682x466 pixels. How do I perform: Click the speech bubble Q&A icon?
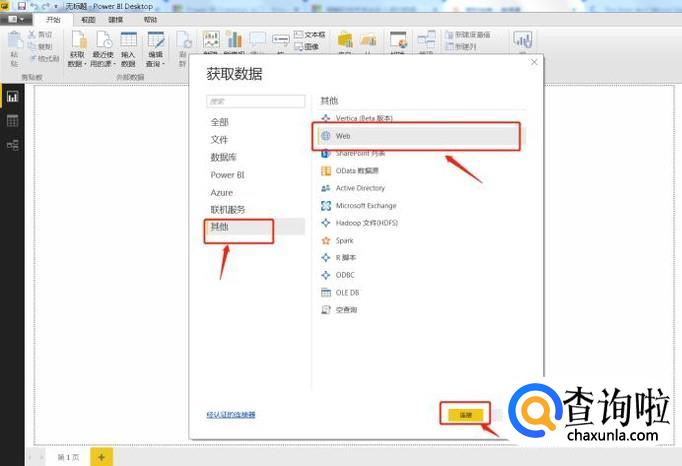(x=257, y=40)
